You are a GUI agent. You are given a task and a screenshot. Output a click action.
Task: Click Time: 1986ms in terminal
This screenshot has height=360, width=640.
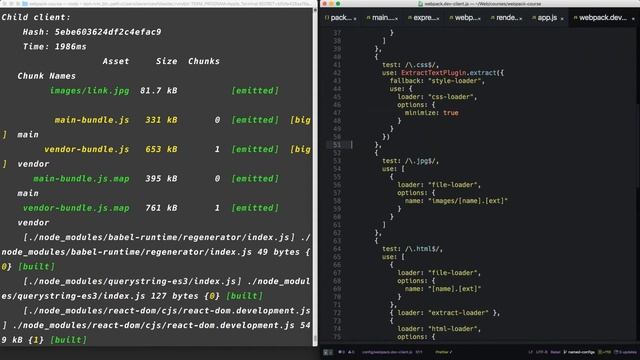[54, 47]
